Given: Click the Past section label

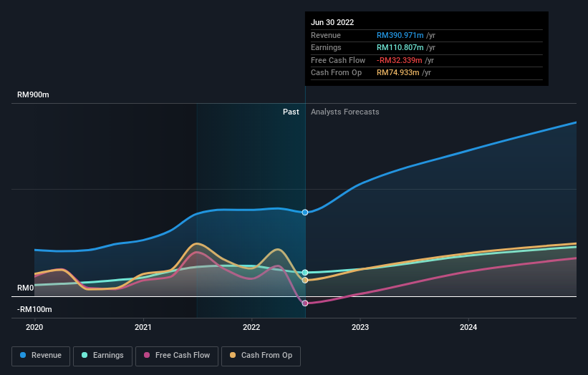Looking at the screenshot, I should coord(291,112).
